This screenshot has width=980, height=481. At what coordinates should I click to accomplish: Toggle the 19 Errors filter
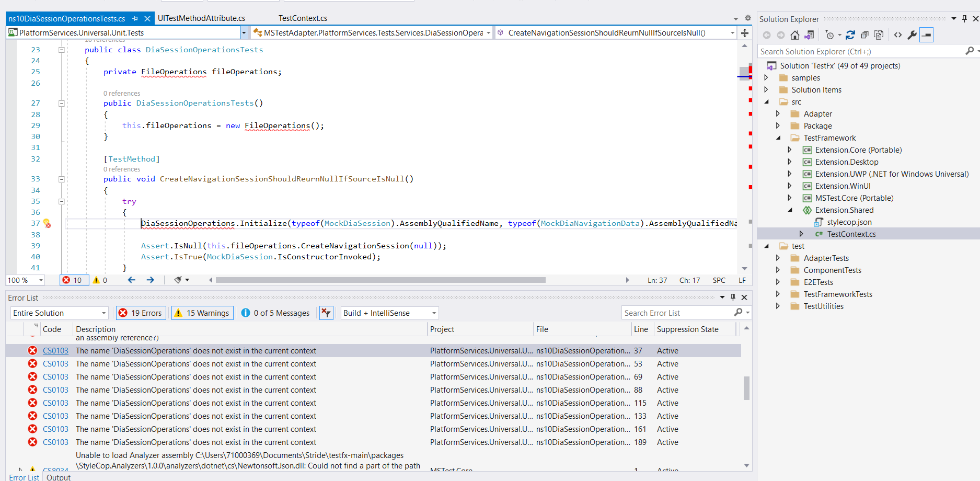[141, 313]
